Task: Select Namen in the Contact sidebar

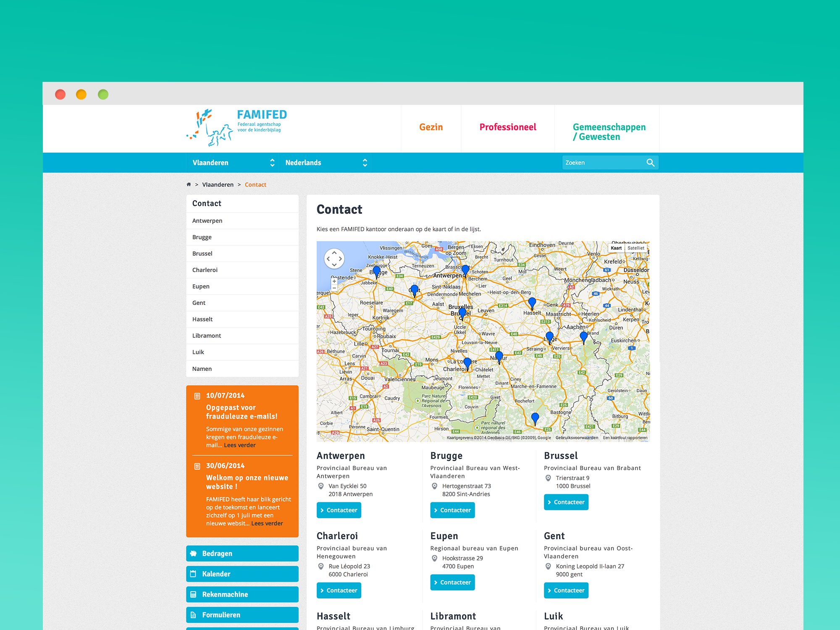Action: tap(242, 369)
